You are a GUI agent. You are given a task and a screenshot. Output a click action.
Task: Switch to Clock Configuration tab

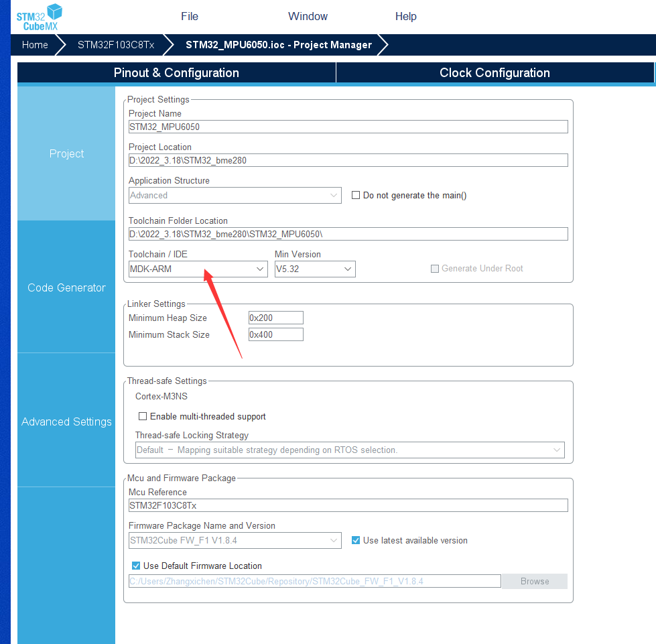[x=495, y=73]
